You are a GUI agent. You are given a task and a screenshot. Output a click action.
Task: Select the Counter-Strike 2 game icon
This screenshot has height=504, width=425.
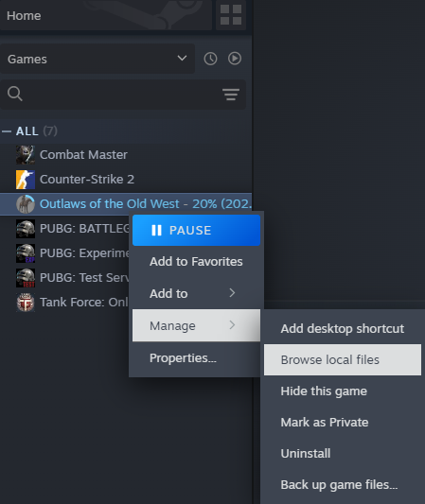[x=26, y=180]
